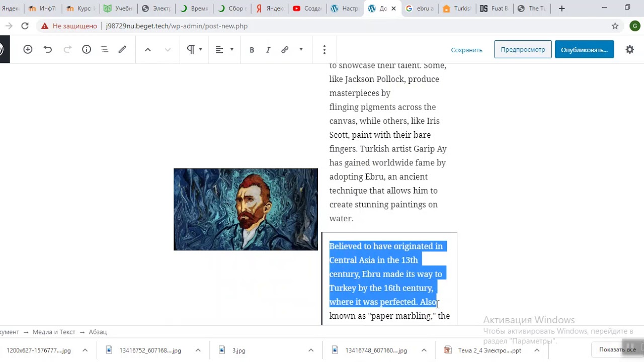Open the Chrome profile avatar G
This screenshot has width=644, height=362.
coord(634,26)
